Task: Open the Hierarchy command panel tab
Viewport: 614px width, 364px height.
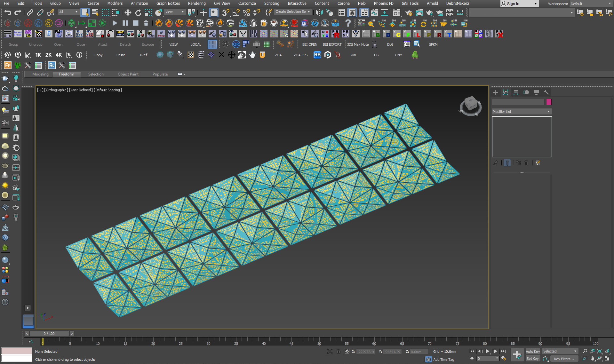Action: pos(516,92)
